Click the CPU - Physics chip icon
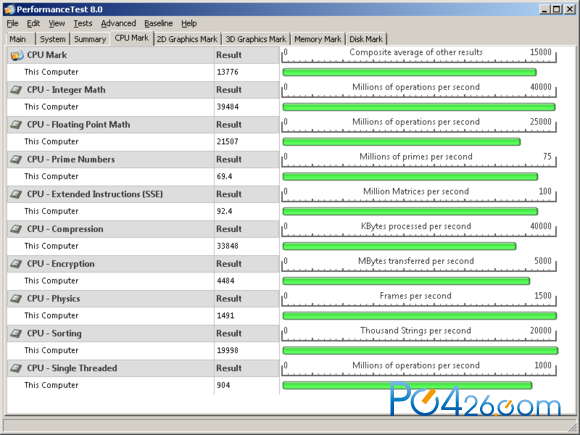Screen dimensions: 580x435 tap(16, 299)
